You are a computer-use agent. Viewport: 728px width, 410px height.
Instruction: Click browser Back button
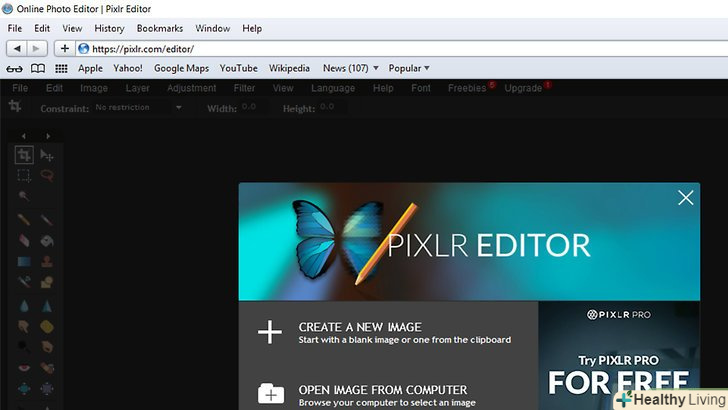17,48
